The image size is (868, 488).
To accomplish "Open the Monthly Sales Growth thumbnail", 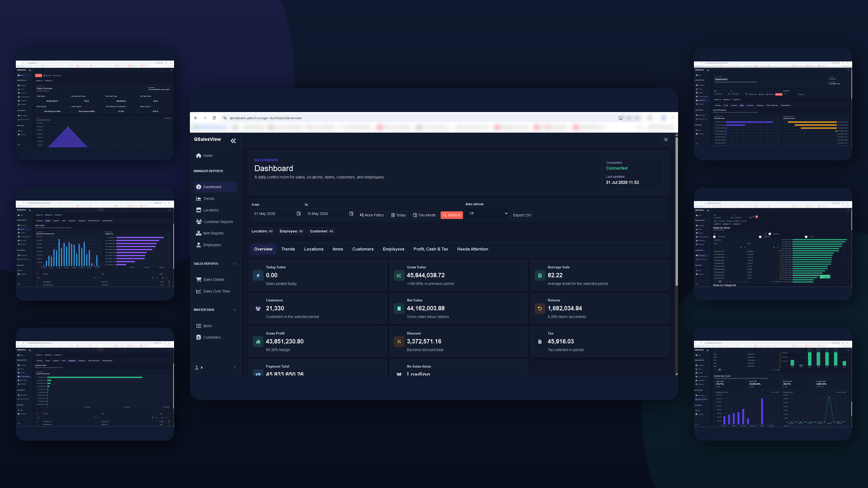I will [x=773, y=384].
